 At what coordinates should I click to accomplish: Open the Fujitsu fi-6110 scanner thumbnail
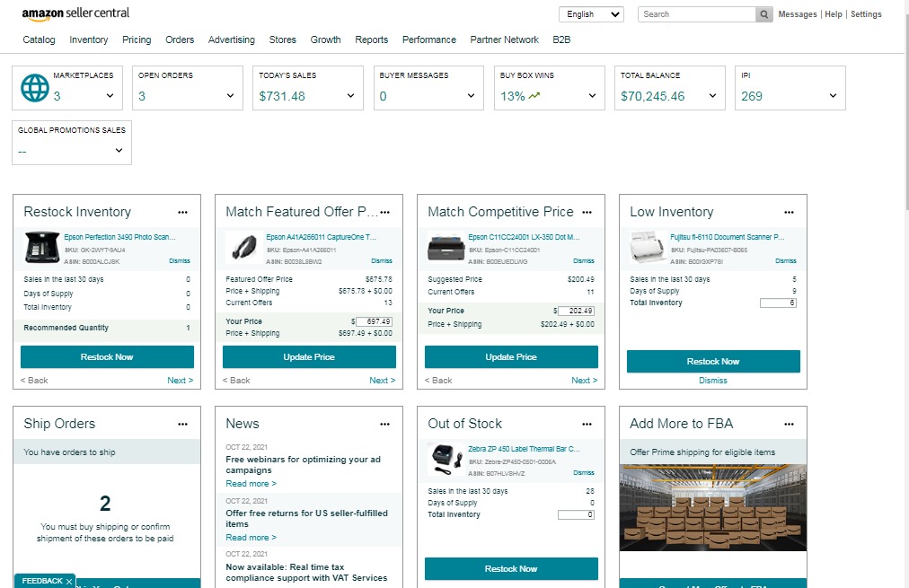click(649, 248)
